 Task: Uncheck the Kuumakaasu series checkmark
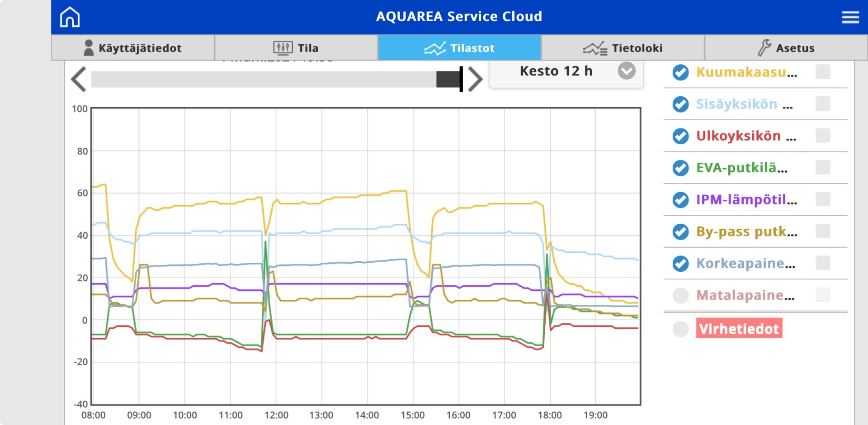(x=680, y=72)
